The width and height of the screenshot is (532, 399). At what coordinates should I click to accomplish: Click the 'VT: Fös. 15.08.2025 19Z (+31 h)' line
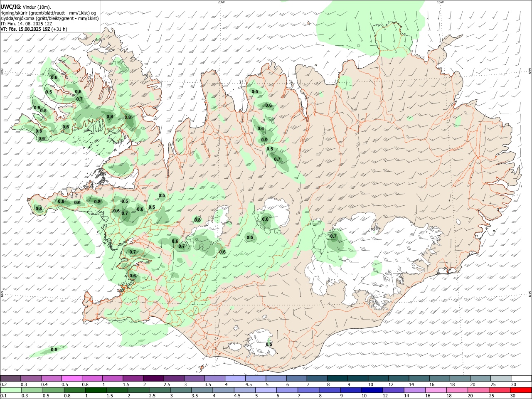click(x=34, y=30)
